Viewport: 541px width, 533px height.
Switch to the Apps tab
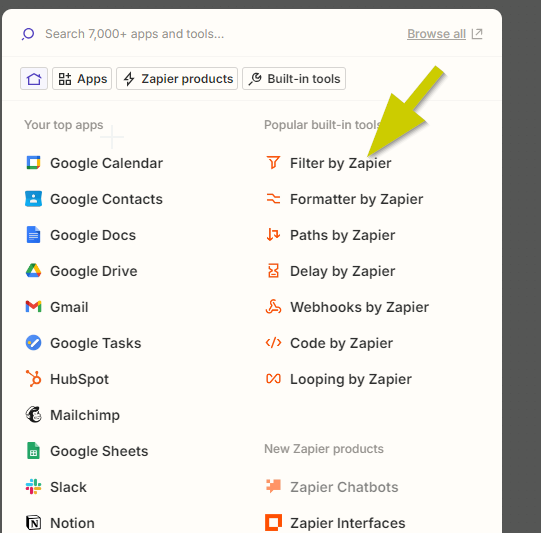tap(82, 79)
